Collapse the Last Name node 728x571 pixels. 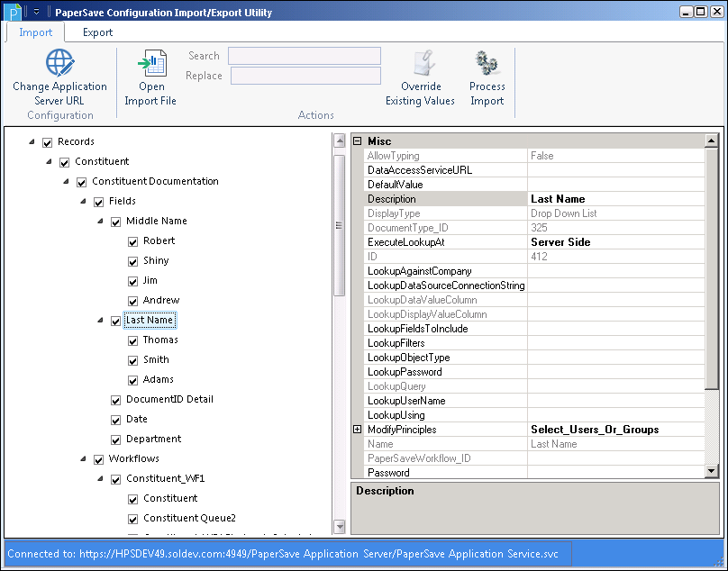click(100, 320)
